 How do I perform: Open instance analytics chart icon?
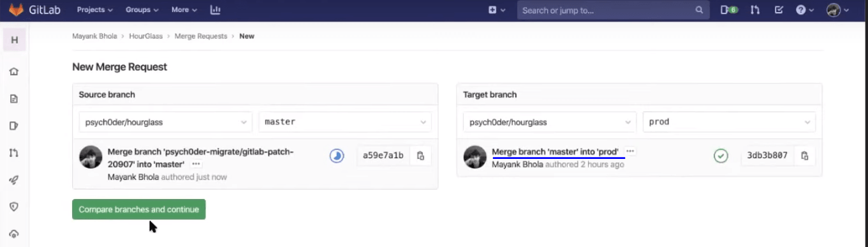[215, 10]
